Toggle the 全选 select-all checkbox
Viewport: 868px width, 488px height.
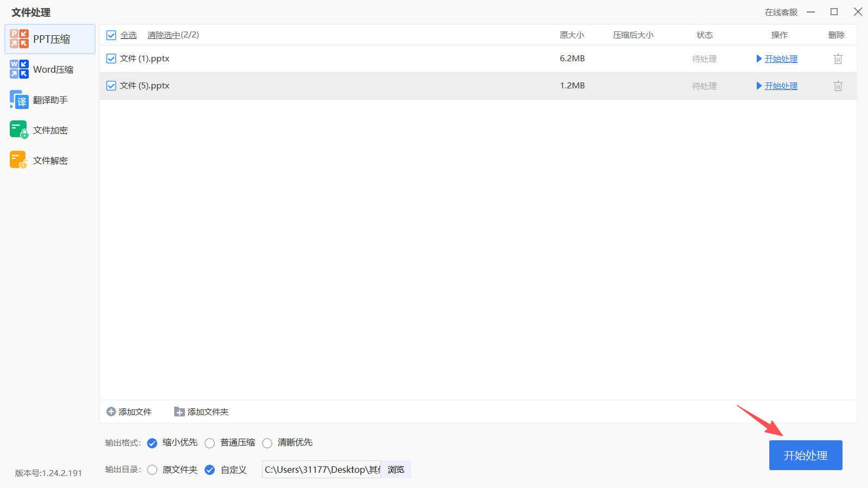tap(111, 35)
